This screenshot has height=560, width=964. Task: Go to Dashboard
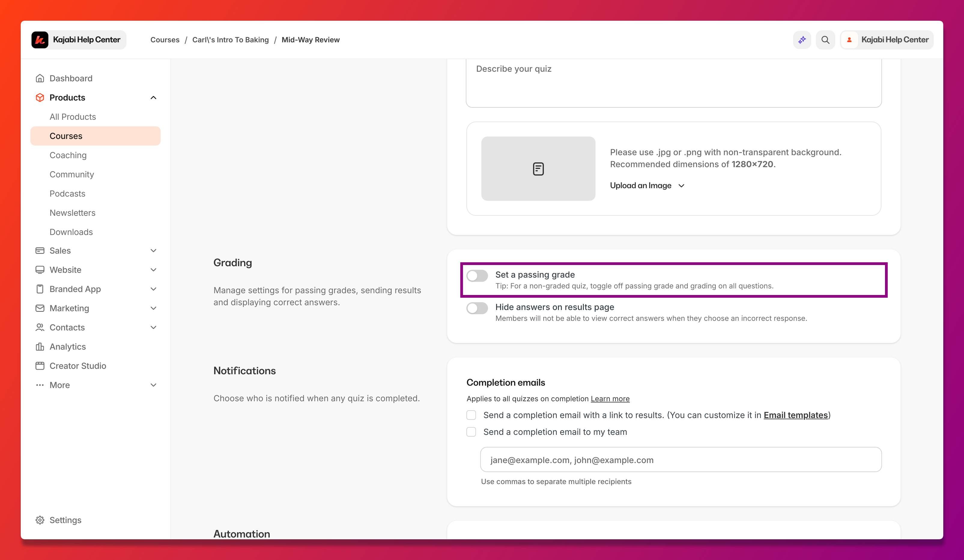click(71, 78)
